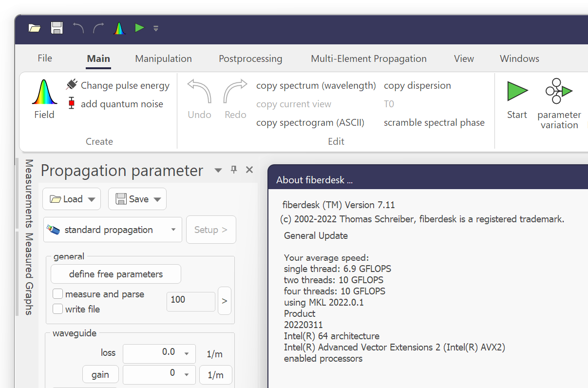Close the Propagation parameter panel

(249, 170)
